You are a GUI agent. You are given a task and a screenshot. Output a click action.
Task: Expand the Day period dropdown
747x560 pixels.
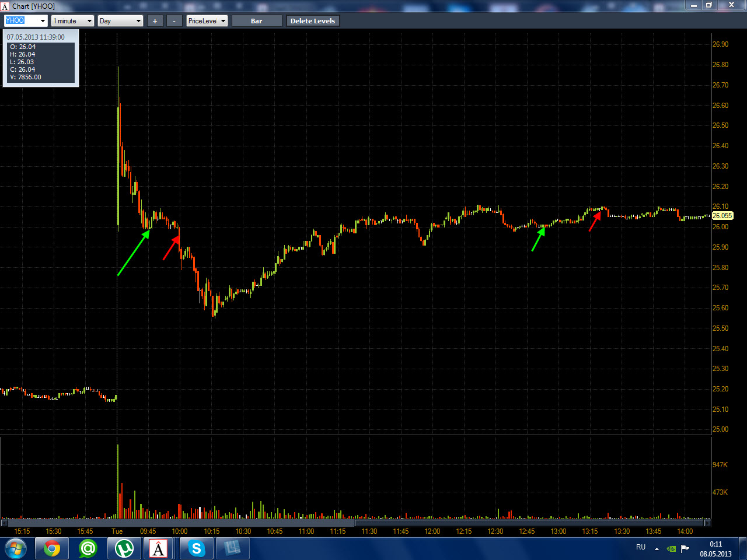[138, 21]
